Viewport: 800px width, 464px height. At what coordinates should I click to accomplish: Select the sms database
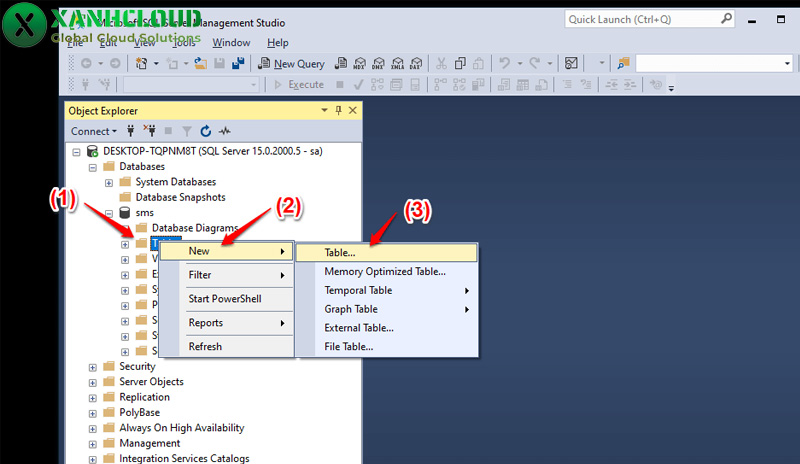click(x=144, y=212)
